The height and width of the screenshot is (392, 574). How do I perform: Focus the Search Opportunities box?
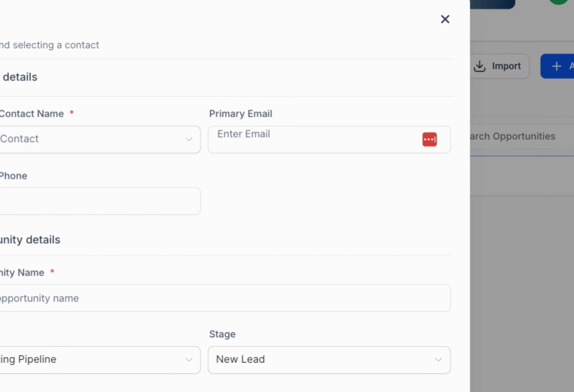pos(517,136)
